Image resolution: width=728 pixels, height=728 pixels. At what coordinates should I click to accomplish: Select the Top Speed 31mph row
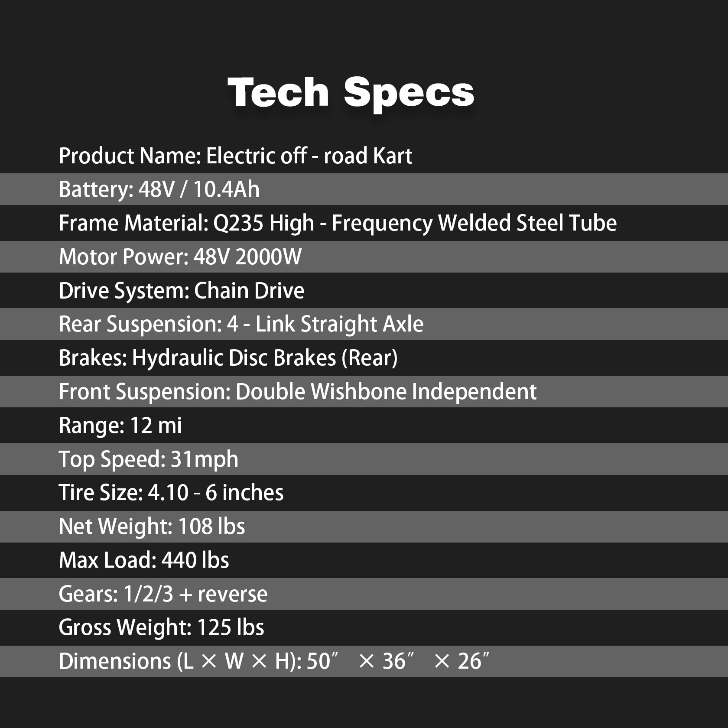[148, 459]
